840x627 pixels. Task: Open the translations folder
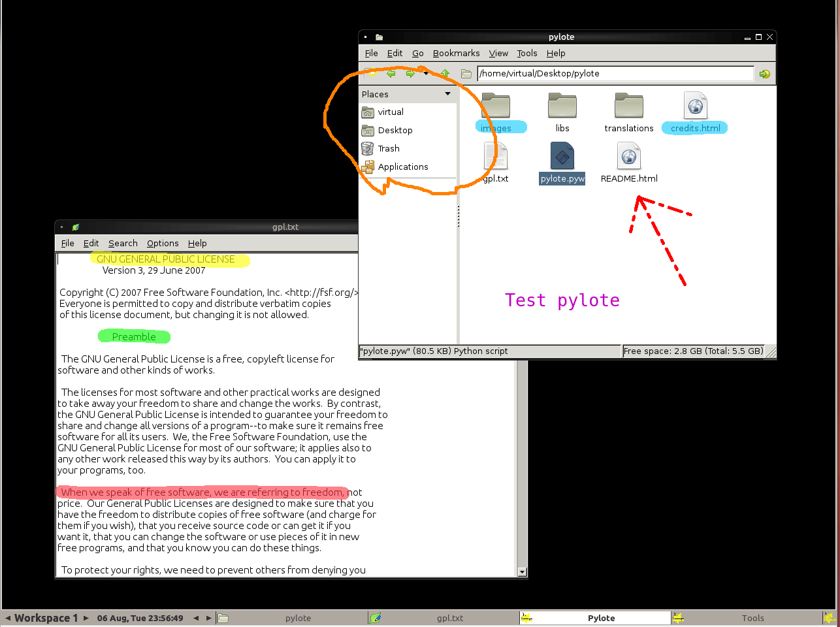coord(628,106)
